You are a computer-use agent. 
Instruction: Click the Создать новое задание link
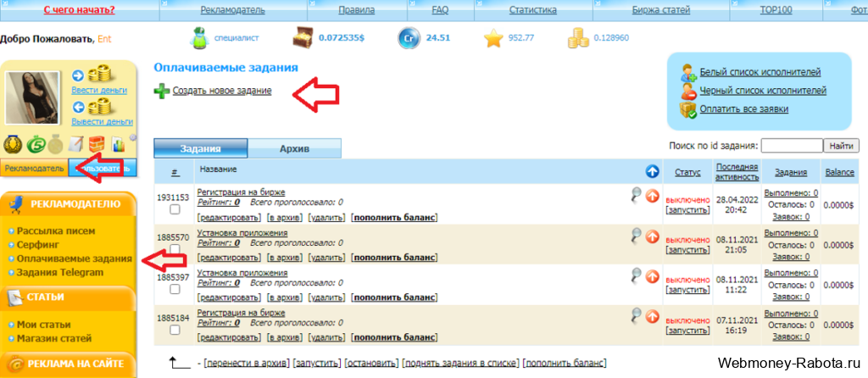pyautogui.click(x=222, y=91)
